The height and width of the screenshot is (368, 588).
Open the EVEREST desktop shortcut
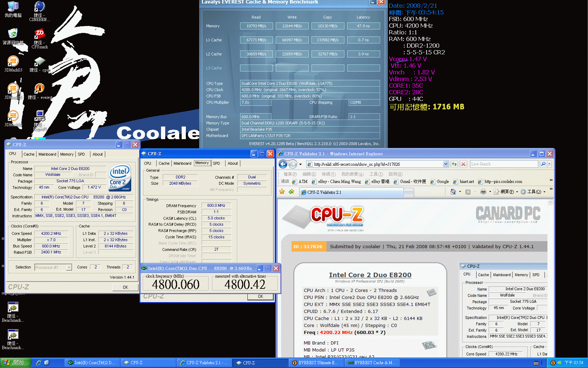tap(40, 89)
